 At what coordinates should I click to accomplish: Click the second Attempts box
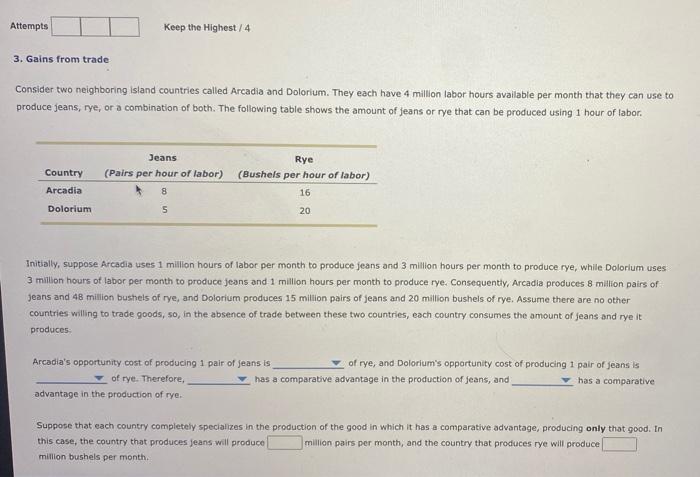pyautogui.click(x=96, y=27)
